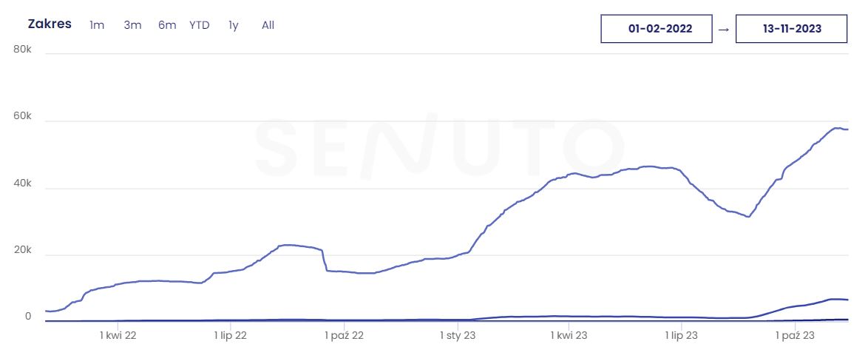Viewport: 868px width, 347px height.
Task: Set the range to 3m
Action: click(132, 25)
